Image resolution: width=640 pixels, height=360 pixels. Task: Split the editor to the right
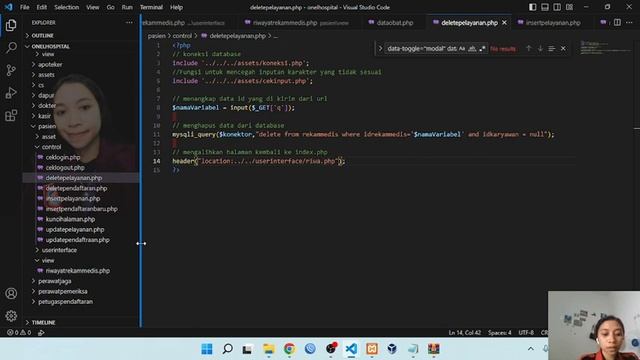point(617,22)
